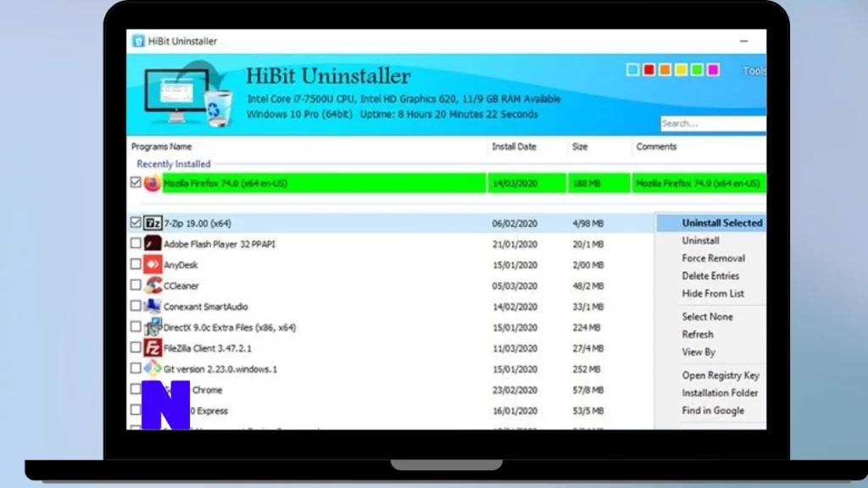Click the 7-Zip 19.00 (x64) name
Screen dimensions: 868x488
[197, 224]
